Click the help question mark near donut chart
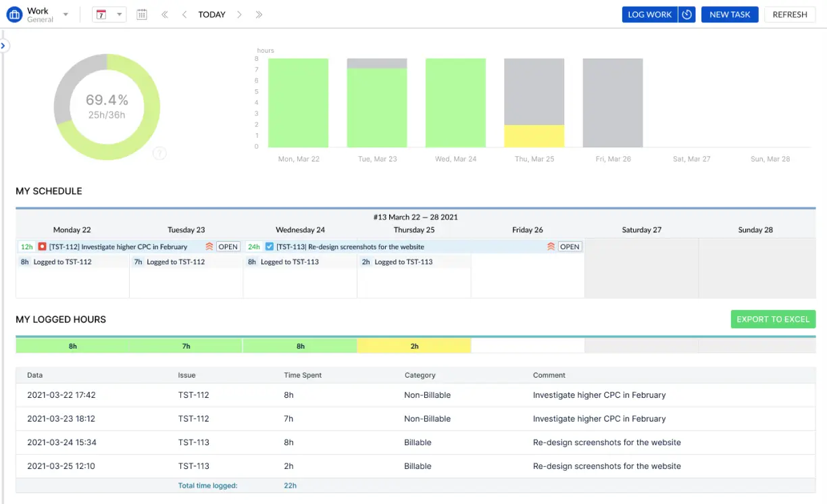The height and width of the screenshot is (504, 827). (x=159, y=153)
